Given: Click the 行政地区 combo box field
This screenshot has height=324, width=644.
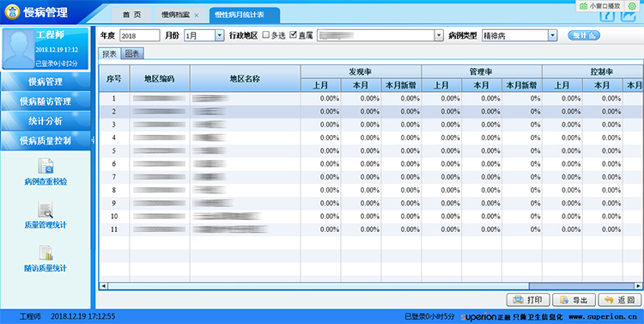Looking at the screenshot, I should point(380,36).
